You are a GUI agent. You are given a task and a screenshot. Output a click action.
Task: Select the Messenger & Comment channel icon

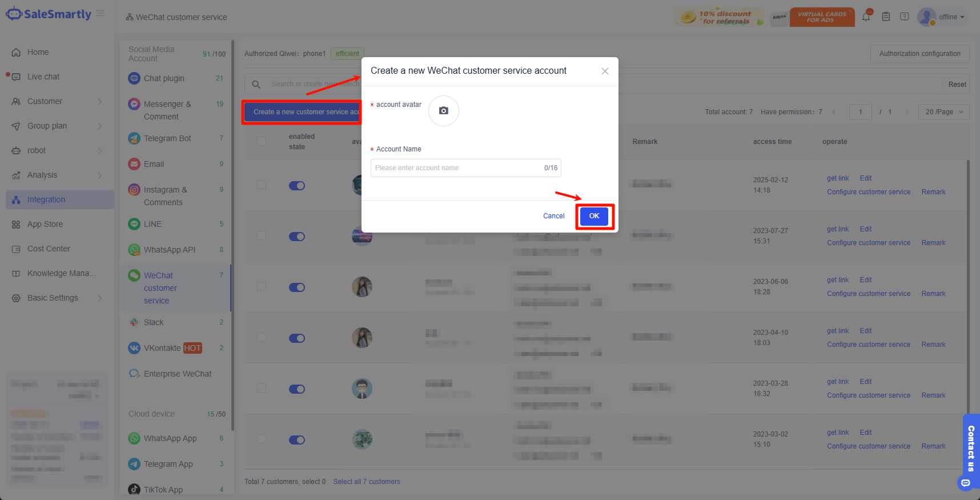pos(134,104)
